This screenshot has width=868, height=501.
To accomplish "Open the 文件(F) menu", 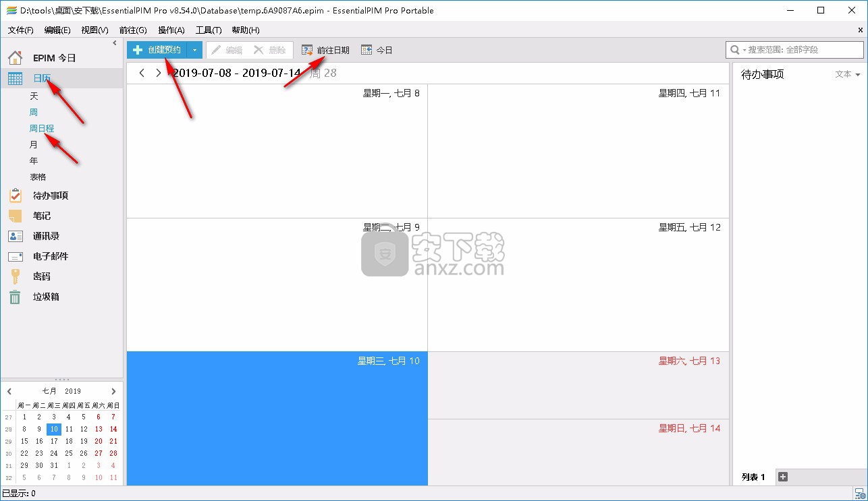I will [20, 30].
